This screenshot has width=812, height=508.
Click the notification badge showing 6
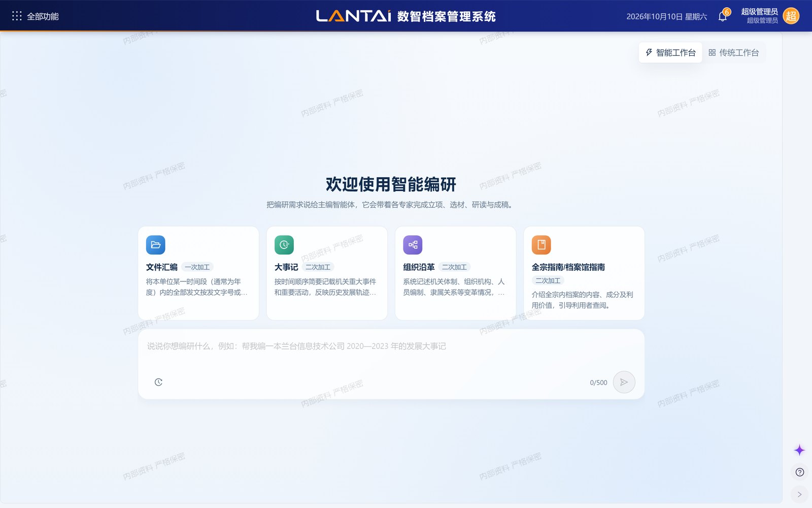coord(727,12)
